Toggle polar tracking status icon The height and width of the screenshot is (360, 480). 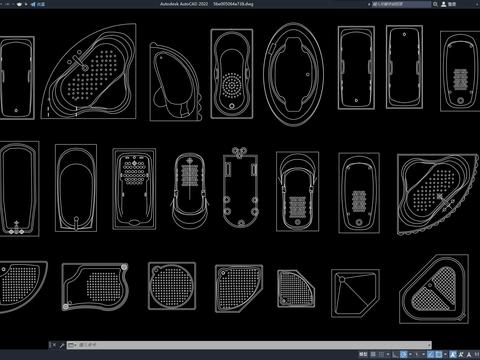[403, 354]
